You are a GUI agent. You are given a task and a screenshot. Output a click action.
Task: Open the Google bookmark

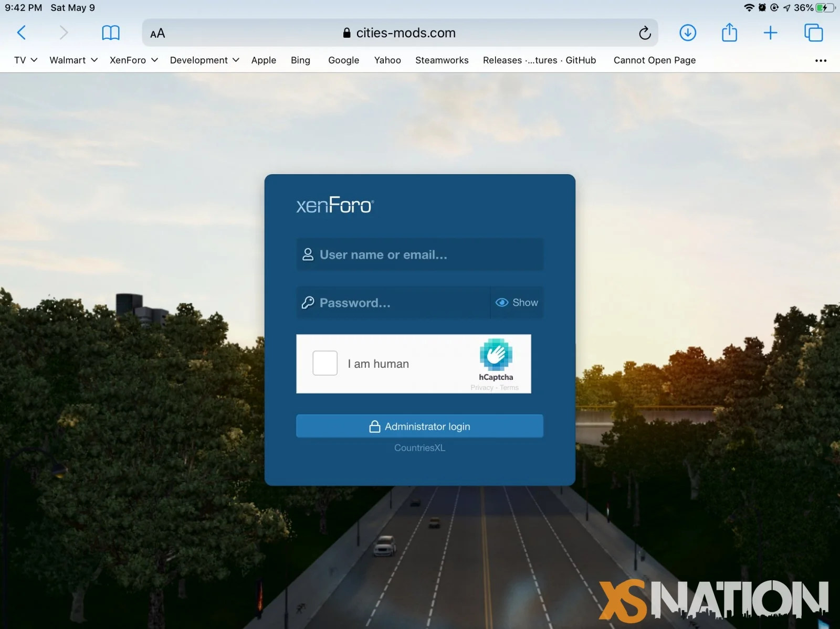coord(343,60)
